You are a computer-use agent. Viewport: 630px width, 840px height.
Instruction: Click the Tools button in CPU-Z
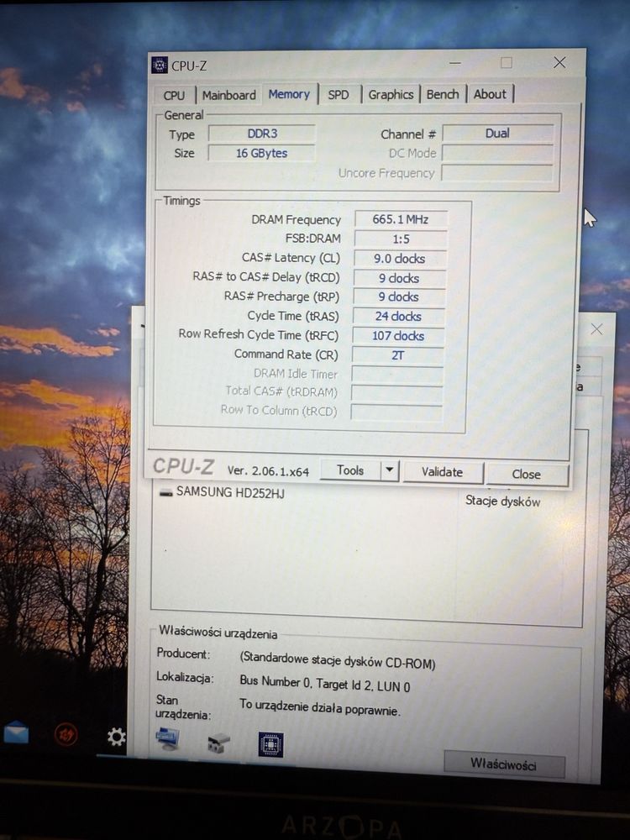pos(350,470)
